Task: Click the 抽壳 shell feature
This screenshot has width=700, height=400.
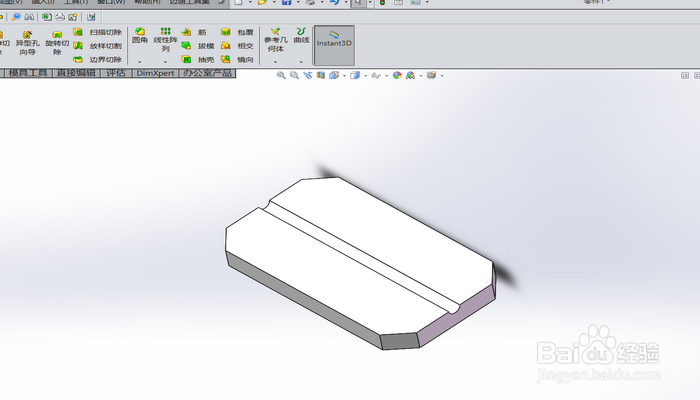Action: 198,59
